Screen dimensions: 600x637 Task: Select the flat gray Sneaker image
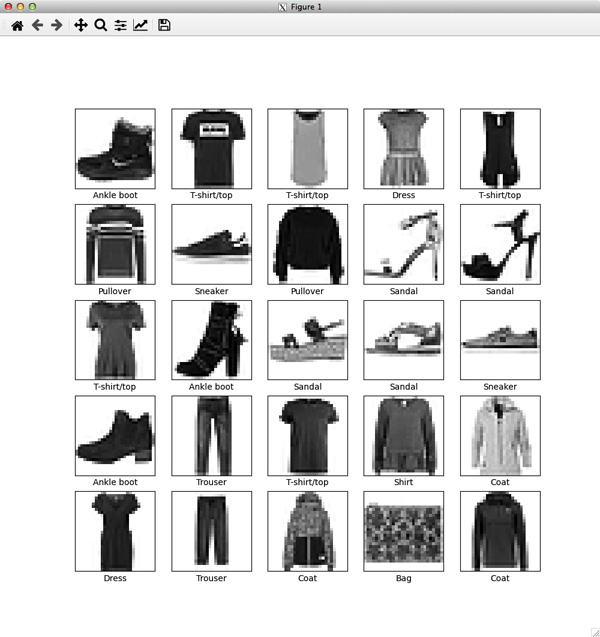[500, 340]
